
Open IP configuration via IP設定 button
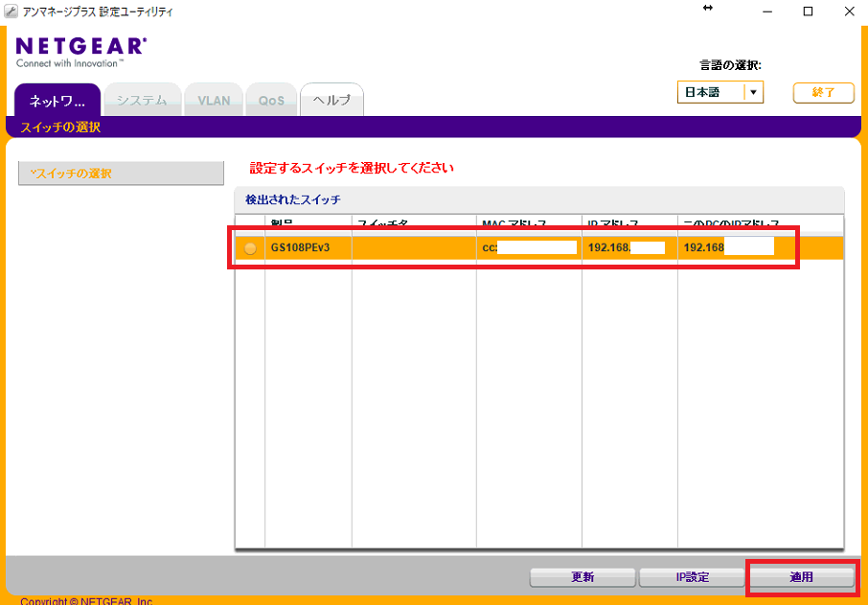click(x=692, y=577)
